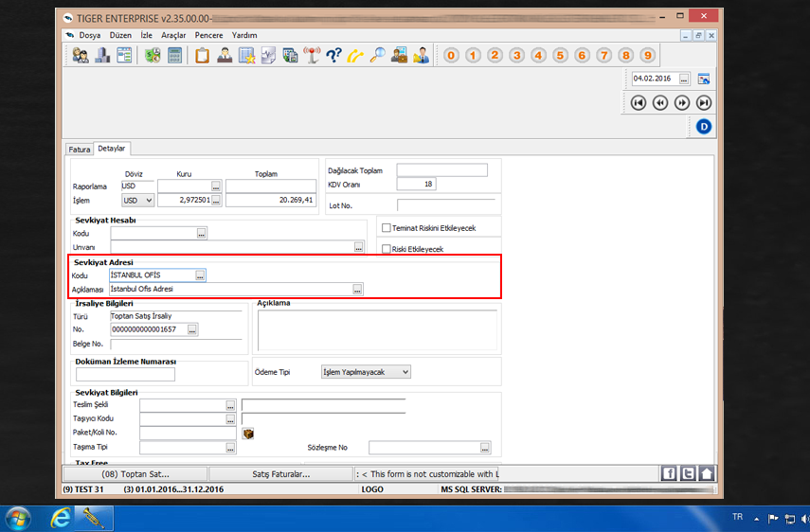Viewport: 810px width, 532px height.
Task: Click the home icon in bottom bar
Action: point(707,473)
